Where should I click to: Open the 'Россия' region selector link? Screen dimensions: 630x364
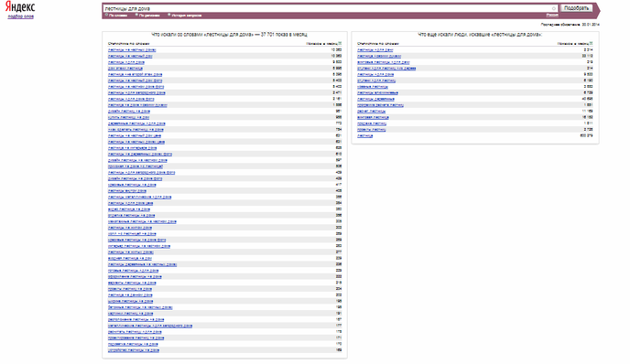552,15
